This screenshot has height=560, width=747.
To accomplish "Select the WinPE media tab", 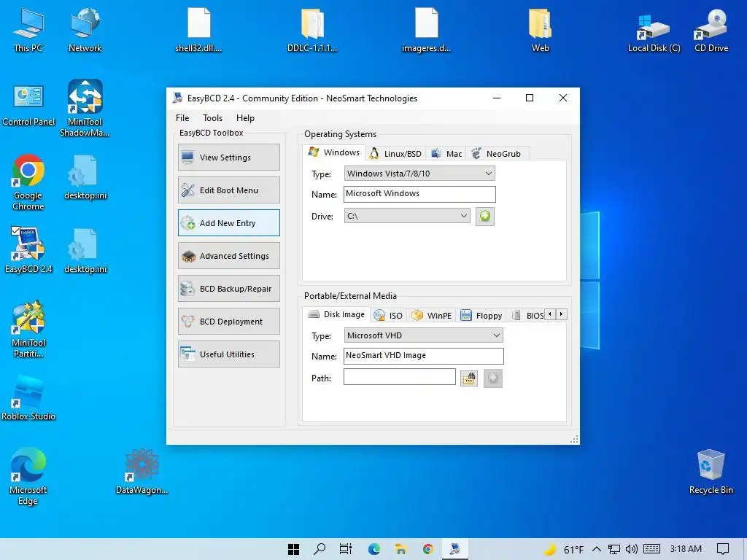I will [432, 316].
